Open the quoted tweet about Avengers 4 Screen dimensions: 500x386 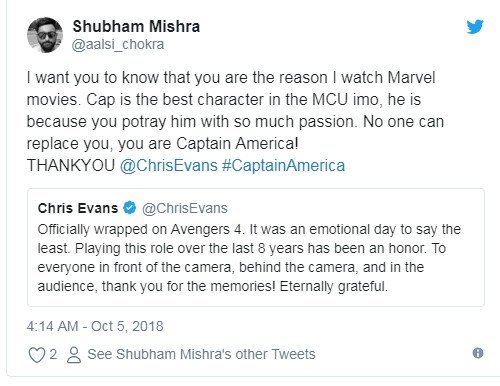click(x=256, y=247)
